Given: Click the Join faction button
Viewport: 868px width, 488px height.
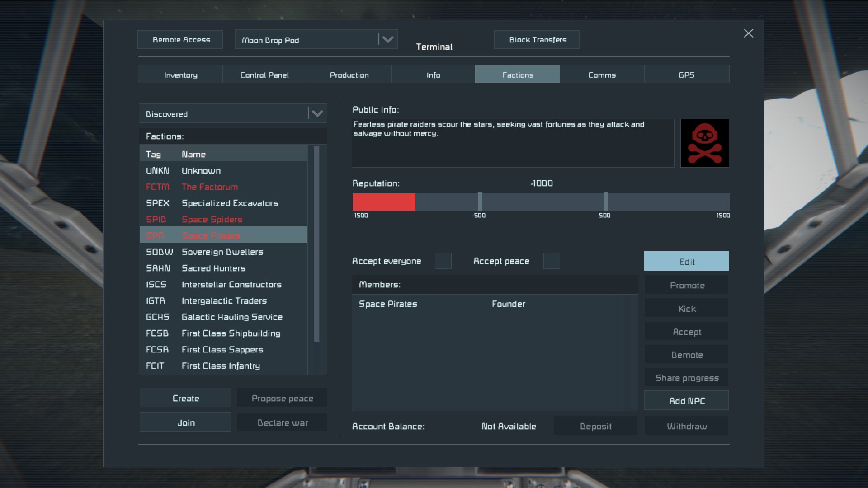Looking at the screenshot, I should click(x=185, y=422).
